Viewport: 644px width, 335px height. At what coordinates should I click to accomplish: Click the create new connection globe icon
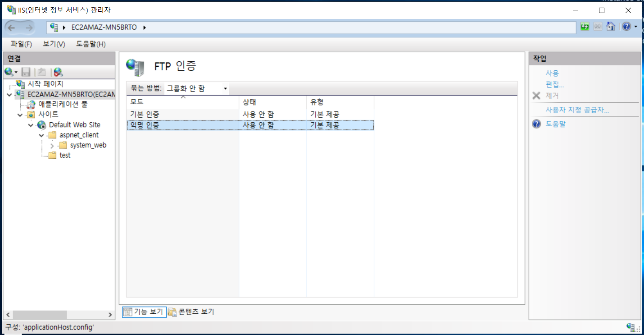click(9, 72)
